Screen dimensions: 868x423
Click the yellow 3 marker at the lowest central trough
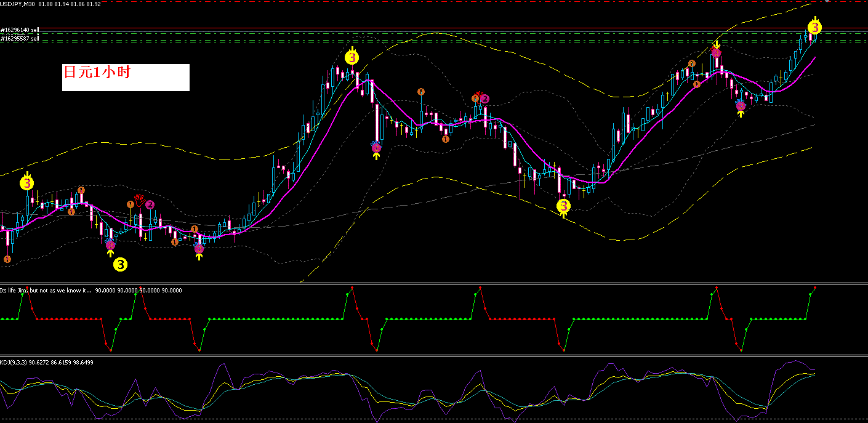(563, 206)
